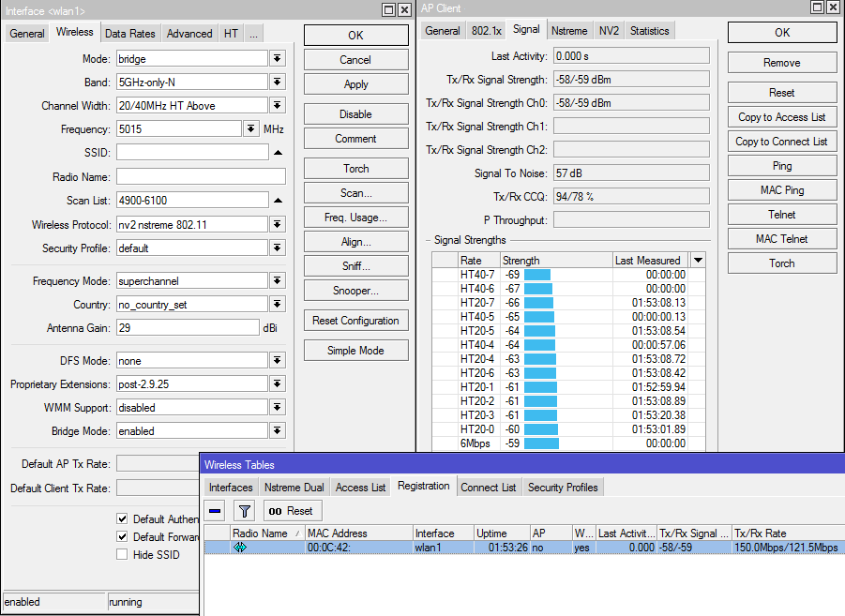Click the remove (minus) icon in Registration toolbar
The image size is (845, 616).
217,510
